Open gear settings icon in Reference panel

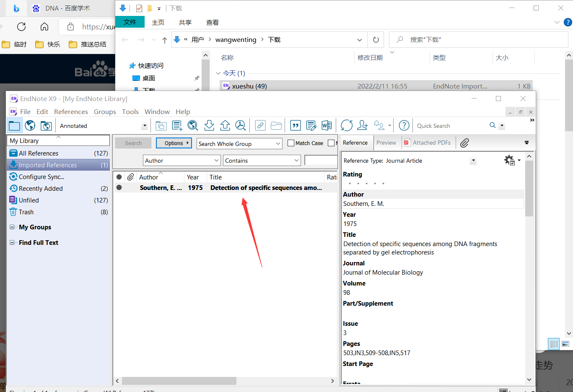pyautogui.click(x=509, y=160)
